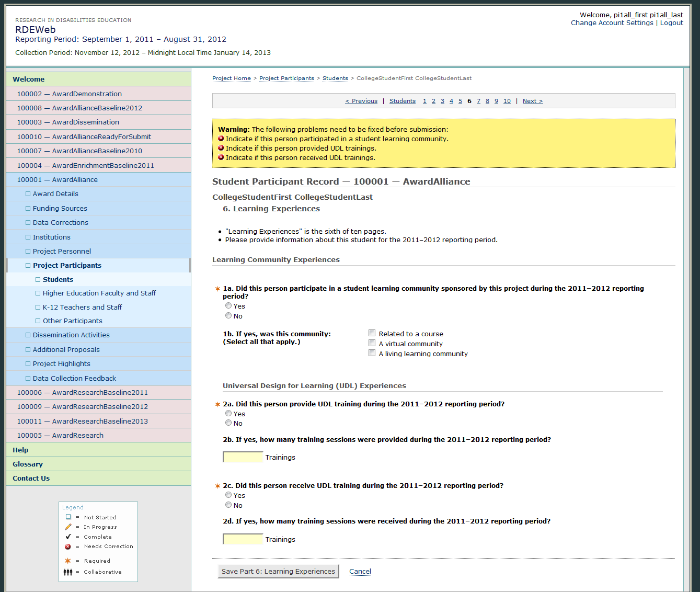Go to K-12 Teachers and Staff

82,308
